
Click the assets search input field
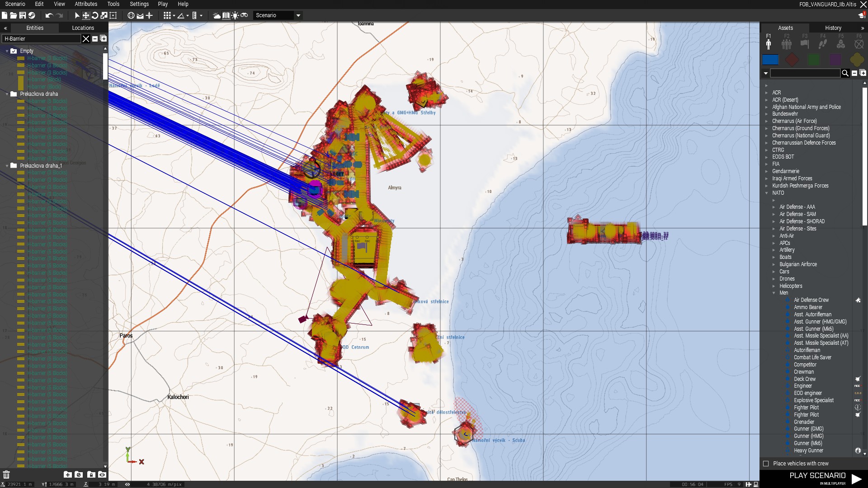coord(805,73)
